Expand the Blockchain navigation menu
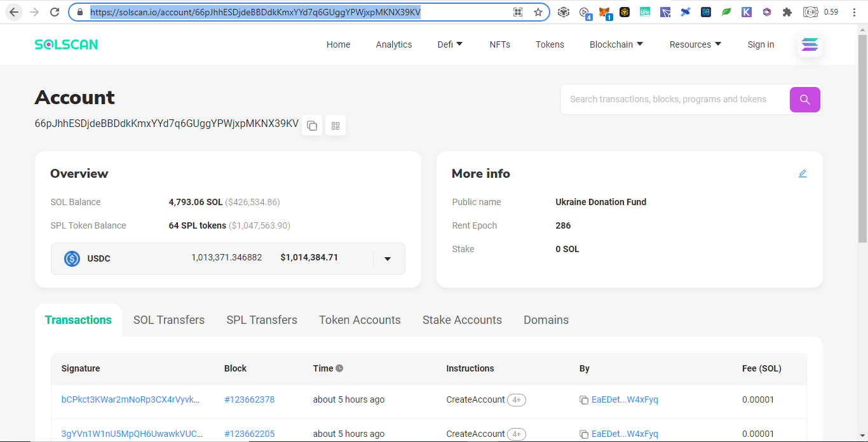 pos(616,44)
